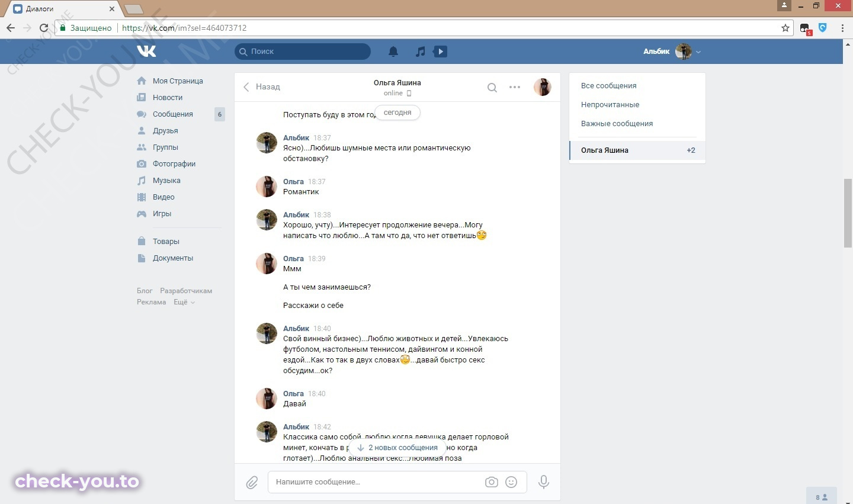The image size is (853, 504).
Task: Open the video play icon in header
Action: pyautogui.click(x=440, y=52)
